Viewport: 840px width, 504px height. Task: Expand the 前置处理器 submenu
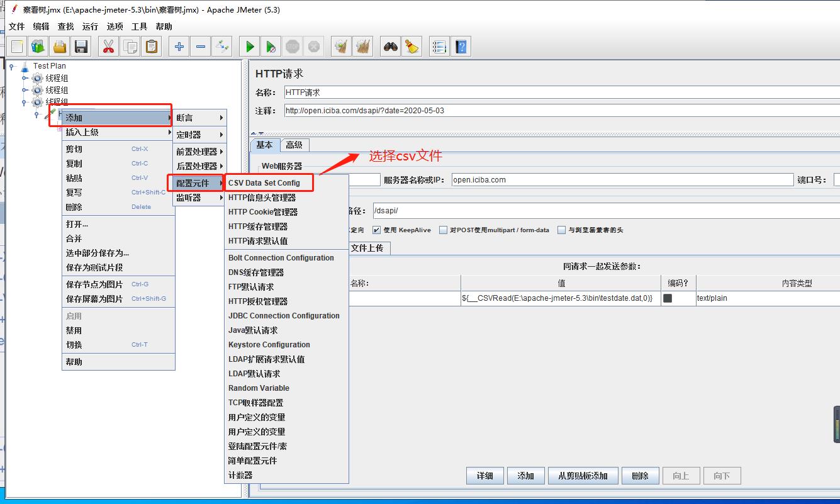click(x=199, y=152)
